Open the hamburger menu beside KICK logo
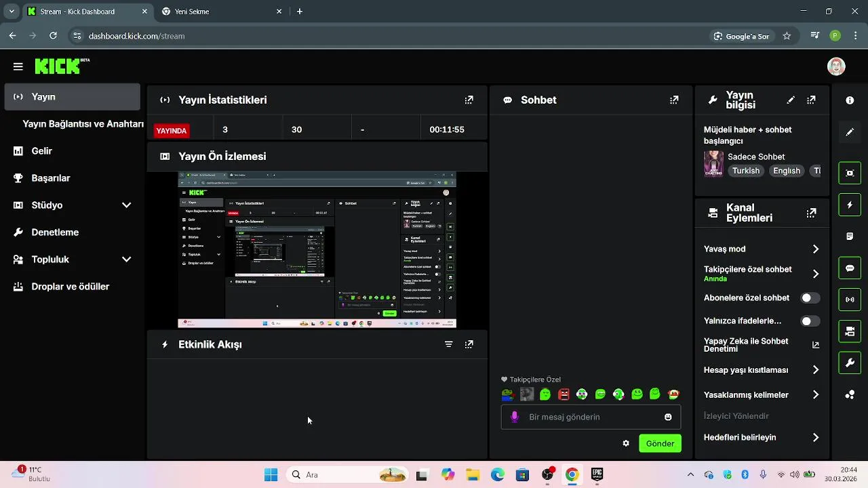This screenshot has width=868, height=488. [x=18, y=66]
